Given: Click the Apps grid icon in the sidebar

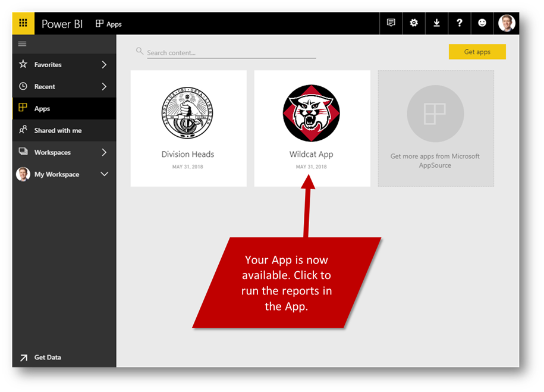Looking at the screenshot, I should coord(23,108).
